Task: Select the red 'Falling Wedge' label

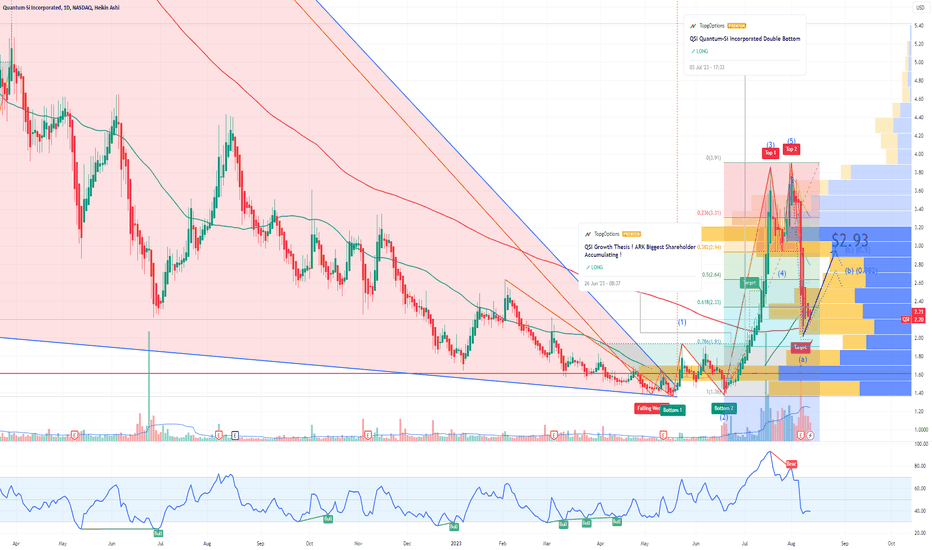Action: click(x=648, y=408)
